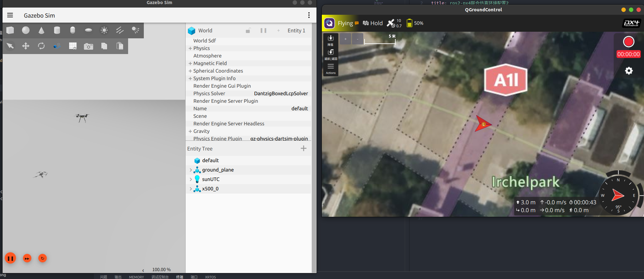
Task: Expand the Physics property
Action: (190, 48)
